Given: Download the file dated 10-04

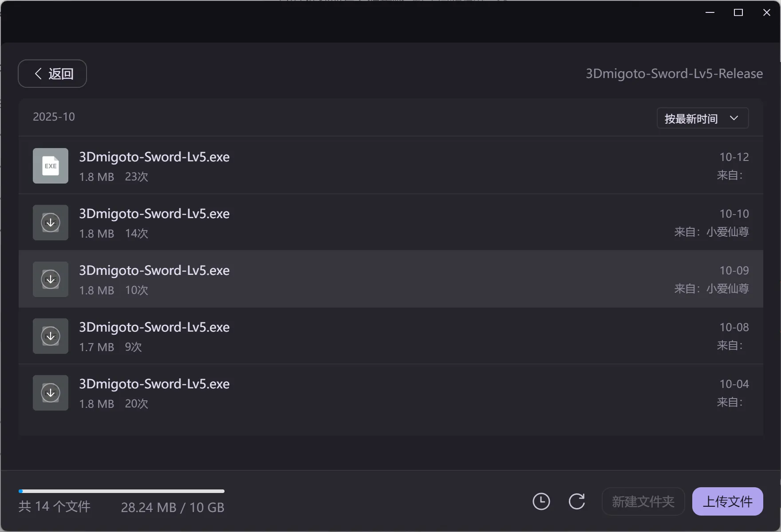Looking at the screenshot, I should click(51, 393).
